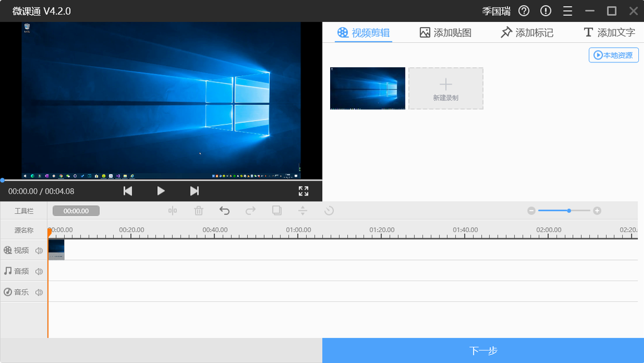
Task: Click the 视频 track film icon
Action: coord(8,250)
